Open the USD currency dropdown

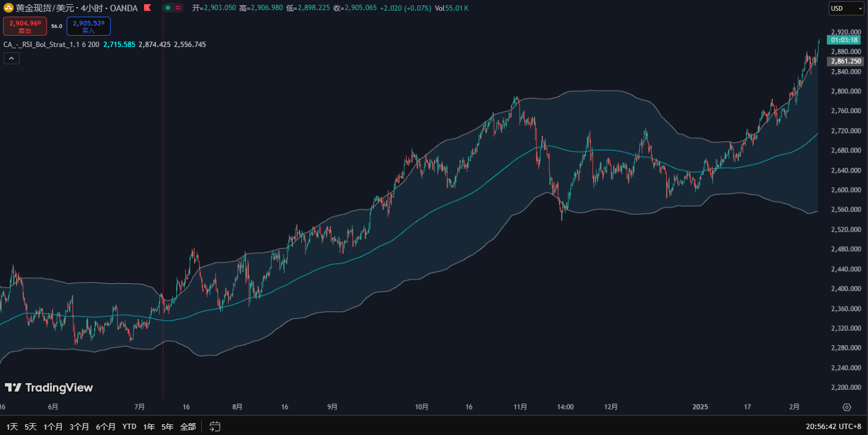coord(847,8)
